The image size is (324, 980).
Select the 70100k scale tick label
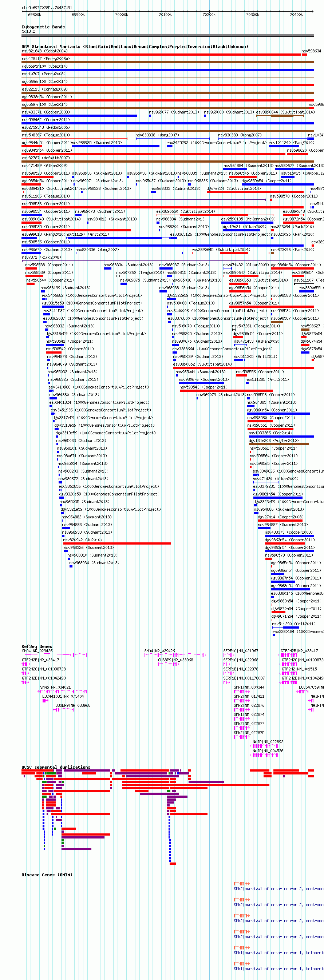tap(165, 15)
